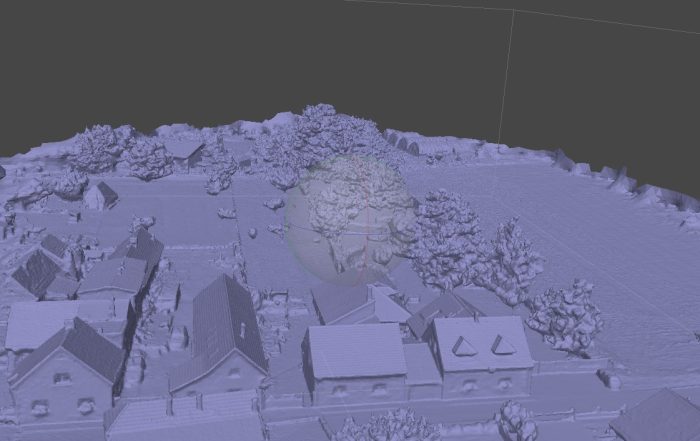Select the house with two triangular dormers
Image resolution: width=700 pixels, height=441 pixels.
tap(482, 352)
